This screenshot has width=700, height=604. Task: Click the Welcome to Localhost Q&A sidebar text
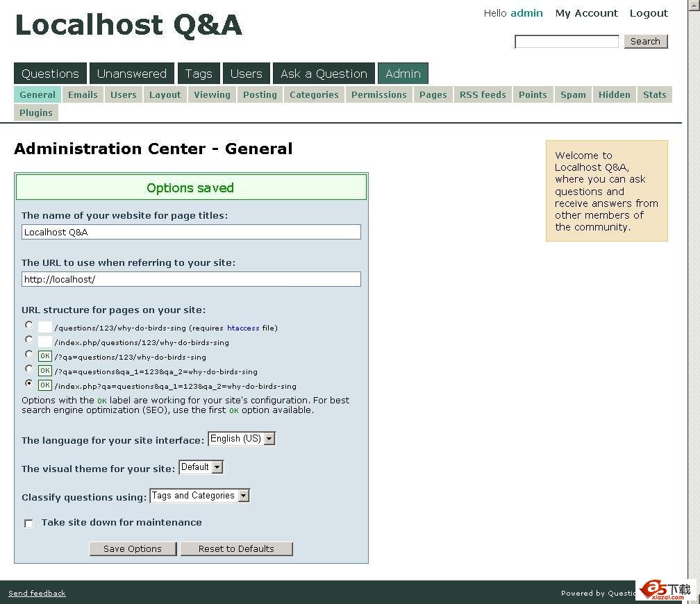(x=606, y=191)
